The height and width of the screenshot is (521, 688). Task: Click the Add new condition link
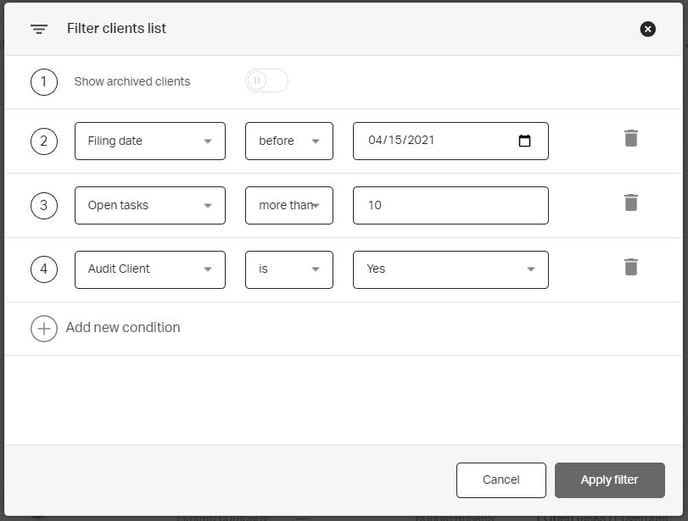click(123, 328)
